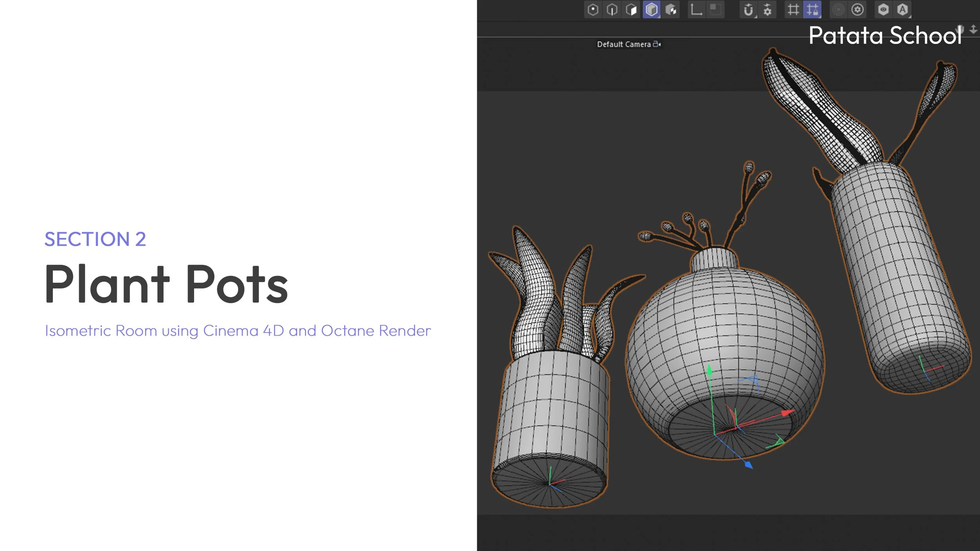Click the viewport pan hand icon
The width and height of the screenshot is (980, 551).
[960, 30]
